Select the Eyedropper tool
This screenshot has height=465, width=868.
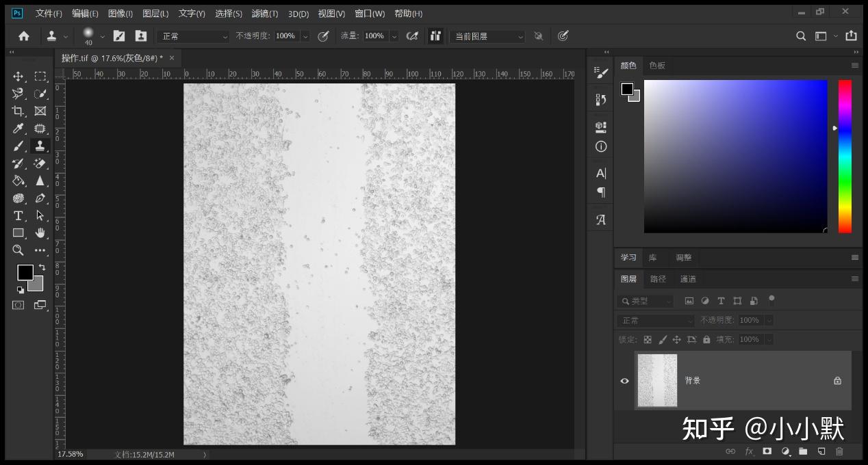[x=18, y=129]
